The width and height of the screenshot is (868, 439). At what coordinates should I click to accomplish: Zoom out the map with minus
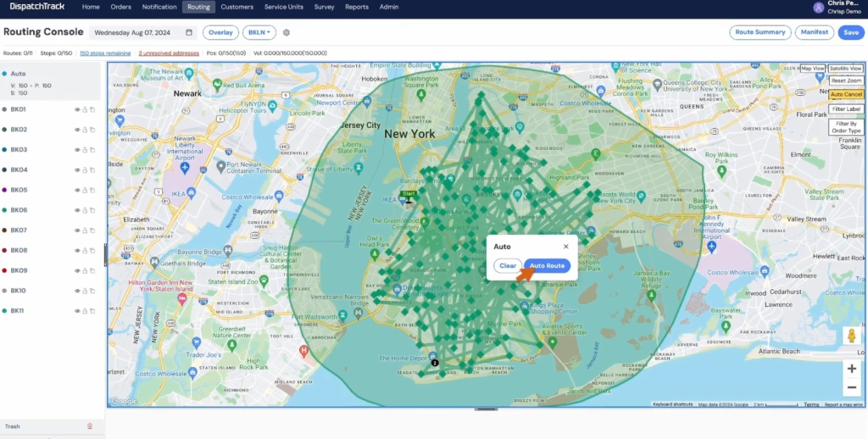coord(851,387)
